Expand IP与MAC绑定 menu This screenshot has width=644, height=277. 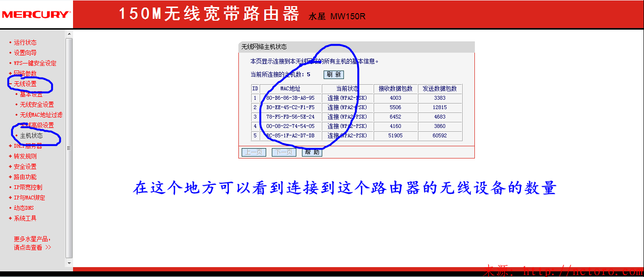(x=29, y=198)
